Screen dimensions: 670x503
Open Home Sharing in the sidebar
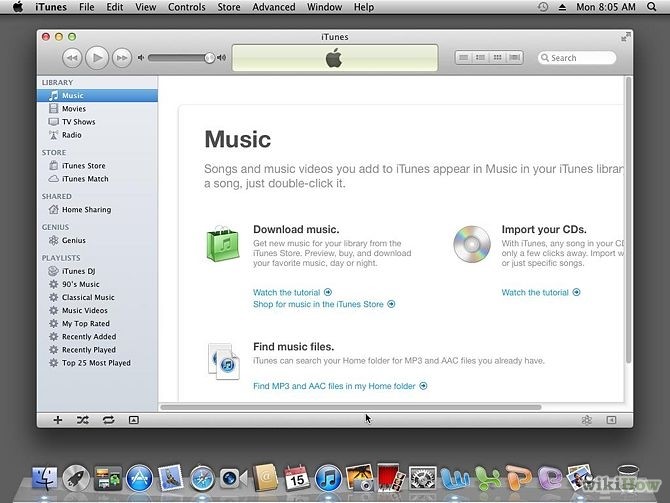pyautogui.click(x=97, y=209)
